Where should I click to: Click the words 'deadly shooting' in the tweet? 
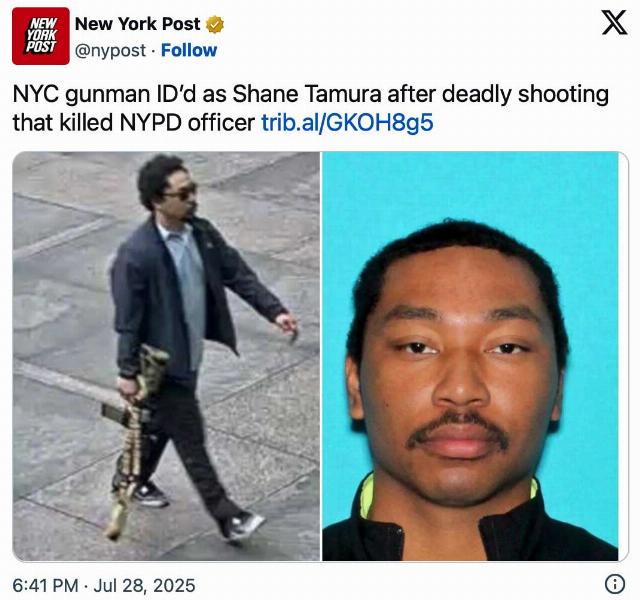click(x=525, y=95)
